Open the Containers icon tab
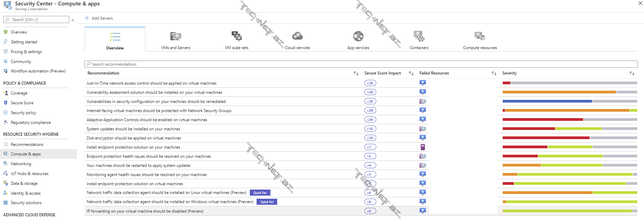 [x=419, y=36]
